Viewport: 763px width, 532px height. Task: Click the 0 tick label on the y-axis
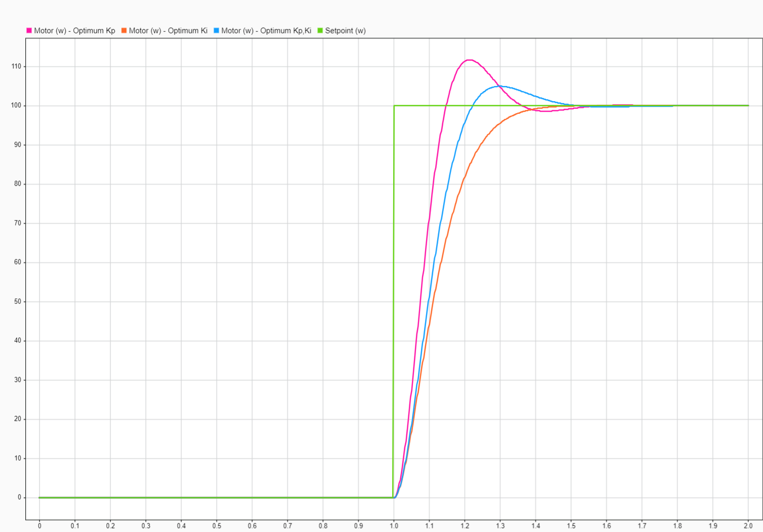(x=20, y=497)
